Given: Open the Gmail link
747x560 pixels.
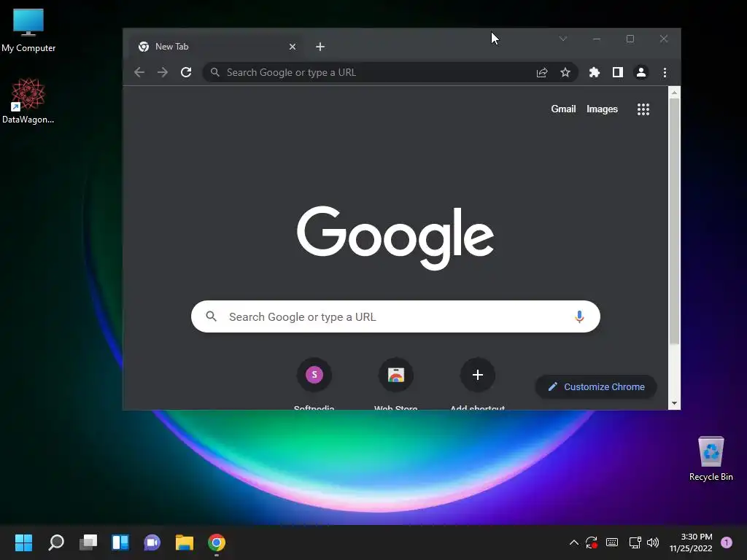Looking at the screenshot, I should tap(563, 109).
